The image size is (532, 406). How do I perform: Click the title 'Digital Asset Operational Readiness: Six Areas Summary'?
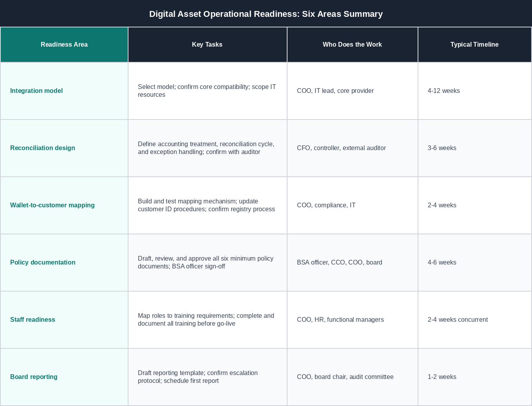[x=266, y=14]
